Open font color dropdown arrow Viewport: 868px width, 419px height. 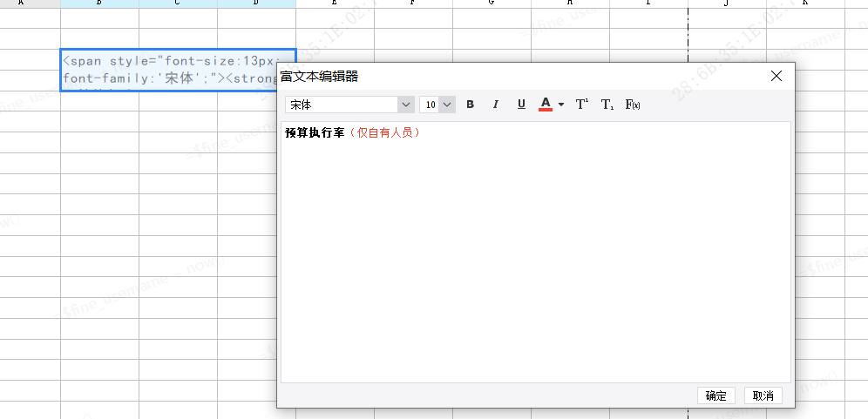561,104
